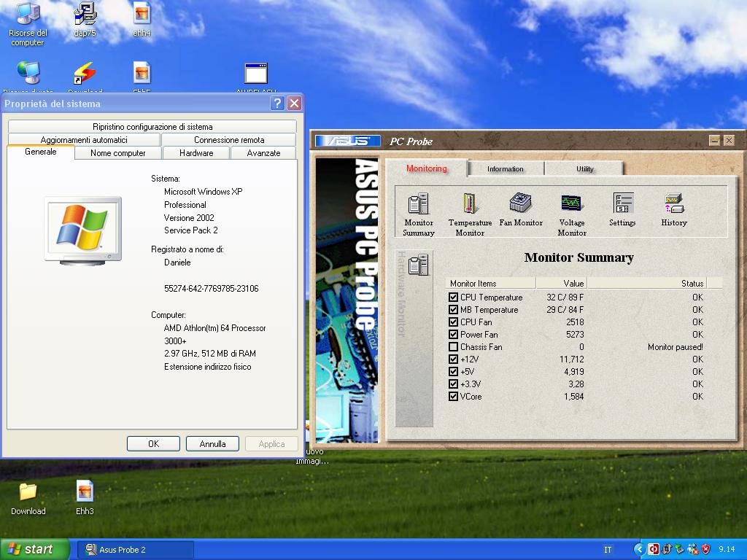Click the ASUS logo in PC Probe title
Image resolution: width=747 pixels, height=560 pixels.
click(x=348, y=141)
